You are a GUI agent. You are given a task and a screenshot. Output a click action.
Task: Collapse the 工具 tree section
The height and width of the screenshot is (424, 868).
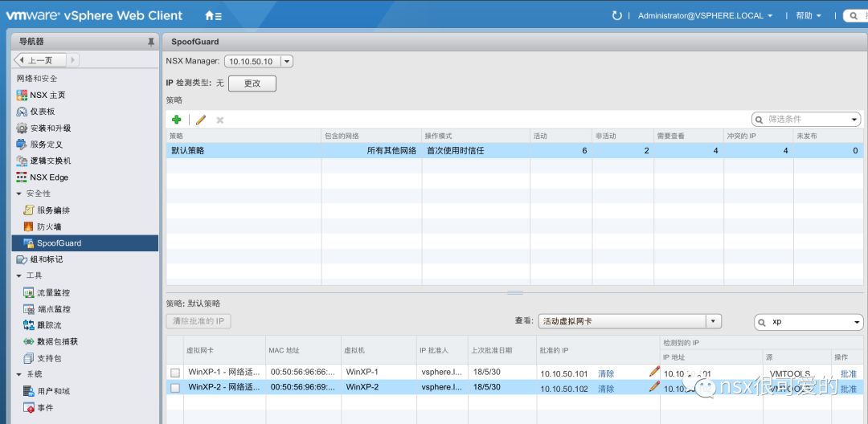click(x=18, y=276)
